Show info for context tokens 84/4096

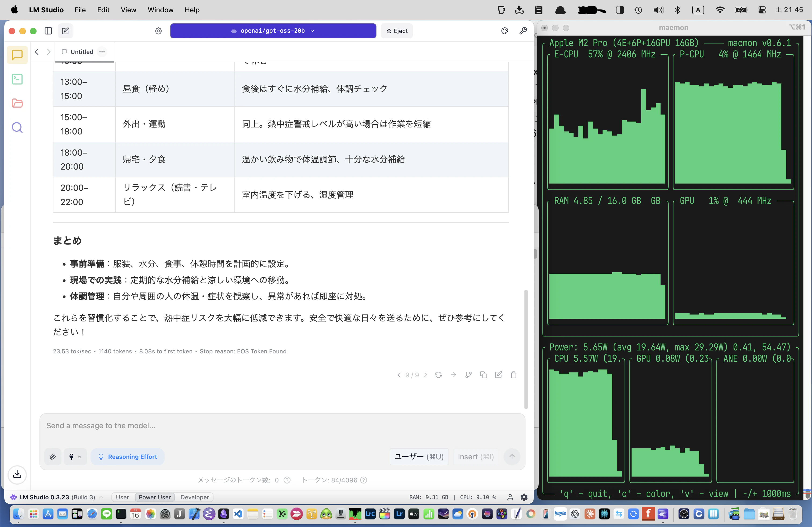(x=364, y=480)
